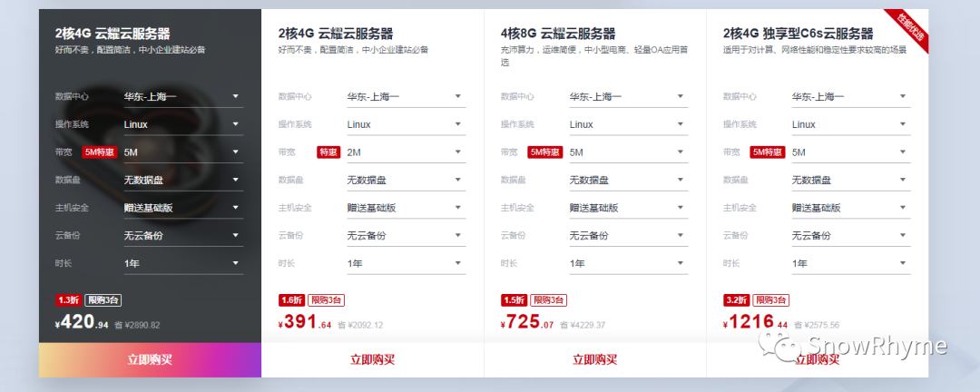Open Linux OS dropdown in C6s card
The image size is (980, 392).
coord(851,124)
